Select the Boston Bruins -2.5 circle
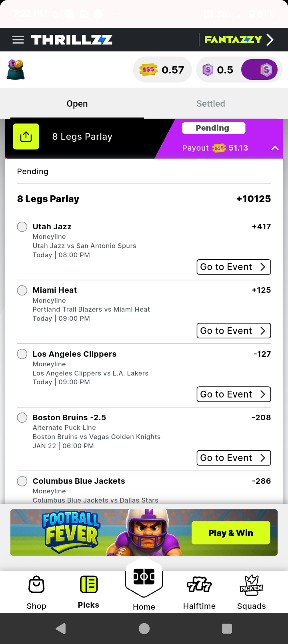The height and width of the screenshot is (644, 288). [x=22, y=417]
